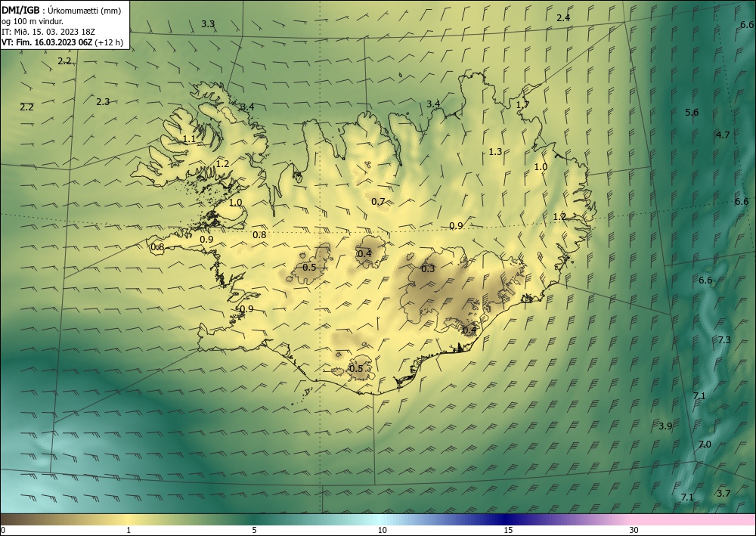Select the 'VT: Fim. 16.03.2023 06Z (+12 h)' line
The image size is (756, 536).
[x=62, y=42]
